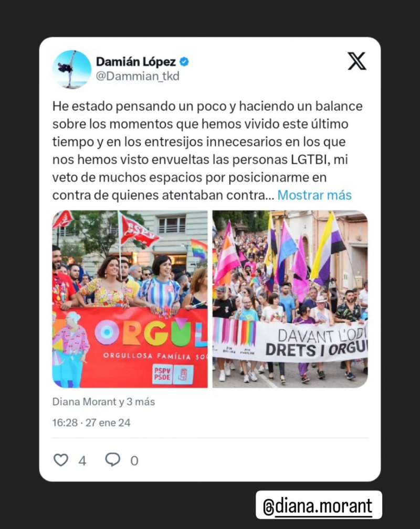The width and height of the screenshot is (420, 529).
Task: Click the rainbow flag in left photo
Action: coord(199,249)
